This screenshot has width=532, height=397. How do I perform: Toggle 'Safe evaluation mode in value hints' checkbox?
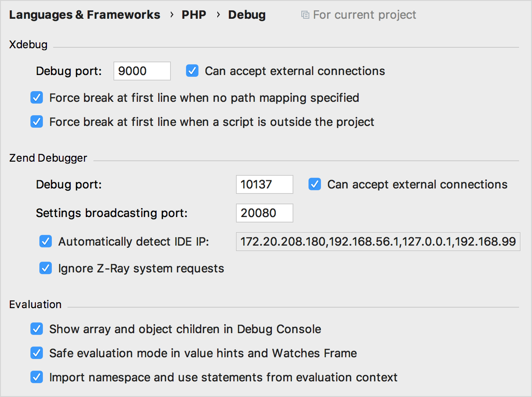[37, 353]
